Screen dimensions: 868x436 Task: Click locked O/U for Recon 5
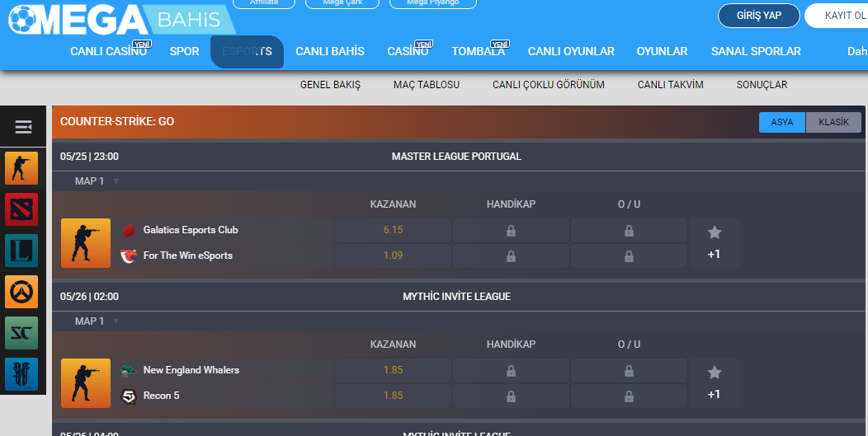(x=629, y=396)
